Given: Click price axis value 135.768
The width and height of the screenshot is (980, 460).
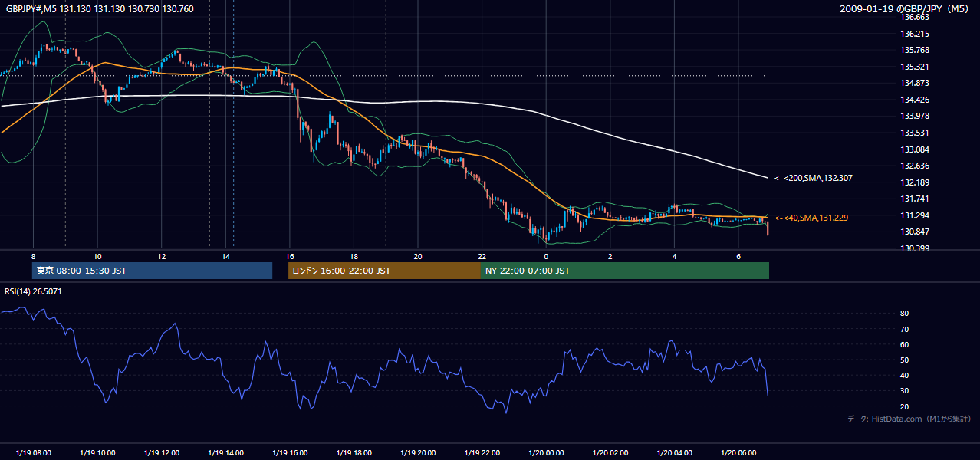Looking at the screenshot, I should coord(914,51).
